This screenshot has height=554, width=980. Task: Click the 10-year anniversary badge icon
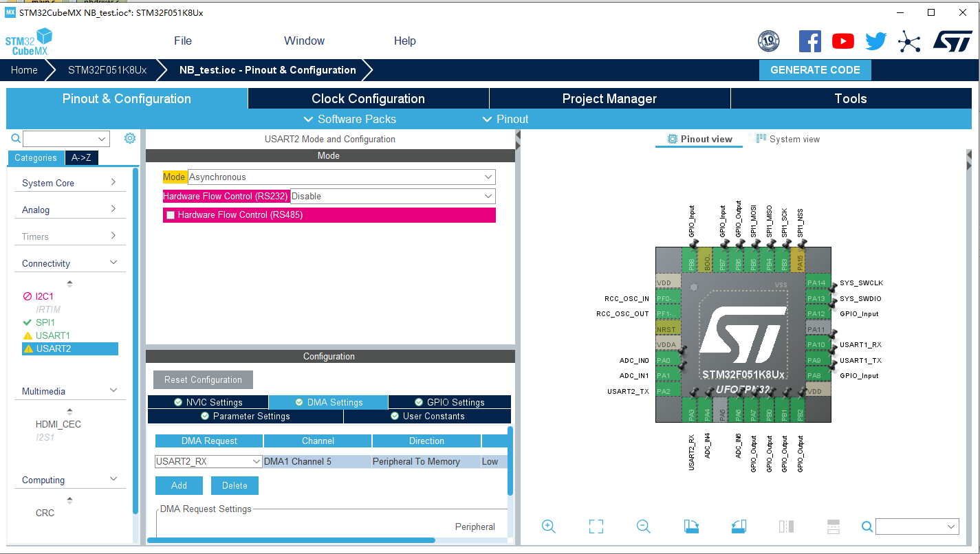point(768,41)
